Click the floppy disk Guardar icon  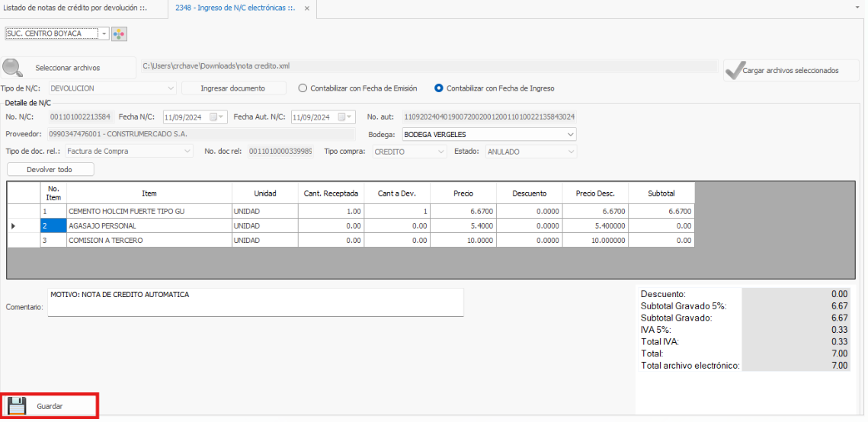(18, 406)
